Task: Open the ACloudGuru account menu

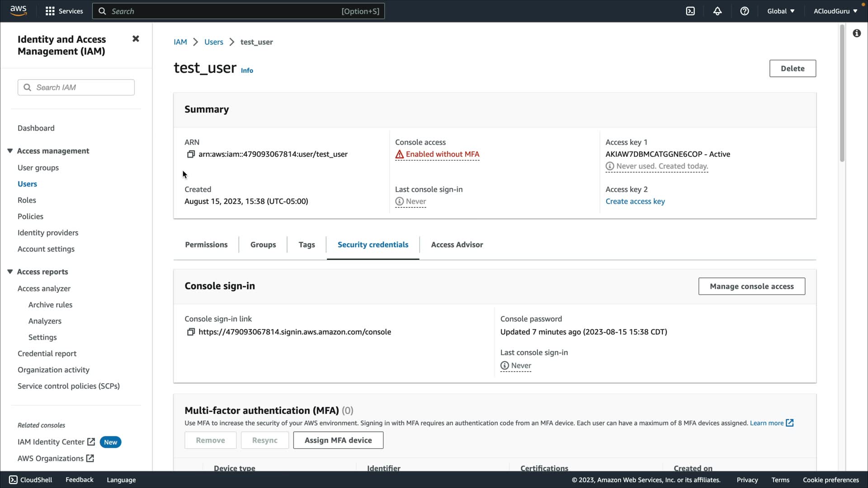Action: click(x=835, y=11)
